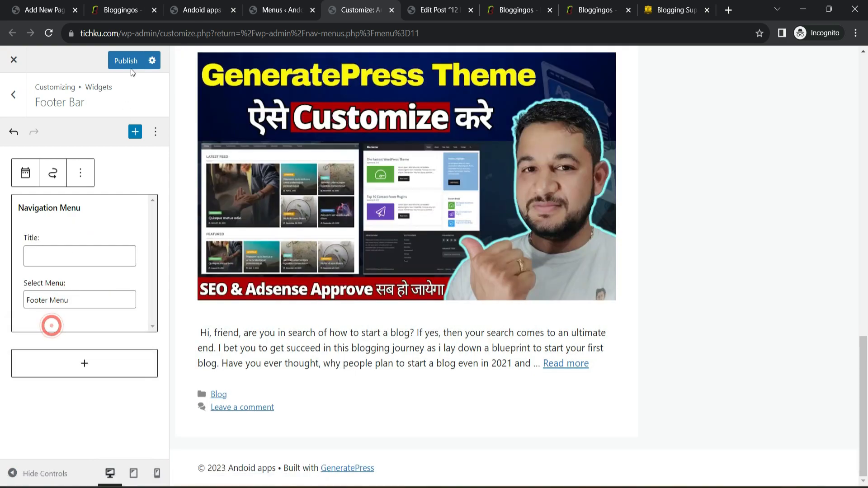Click the blog folder category icon
This screenshot has width=868, height=488.
(202, 394)
